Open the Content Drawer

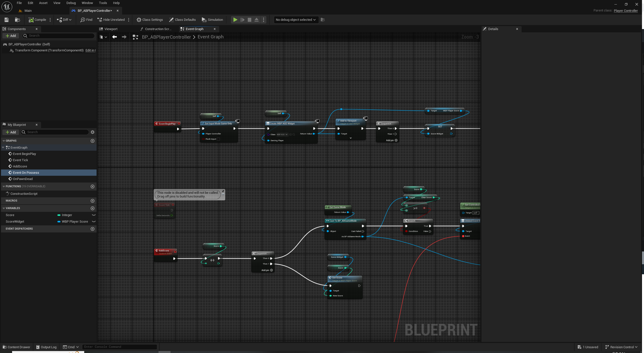16,347
